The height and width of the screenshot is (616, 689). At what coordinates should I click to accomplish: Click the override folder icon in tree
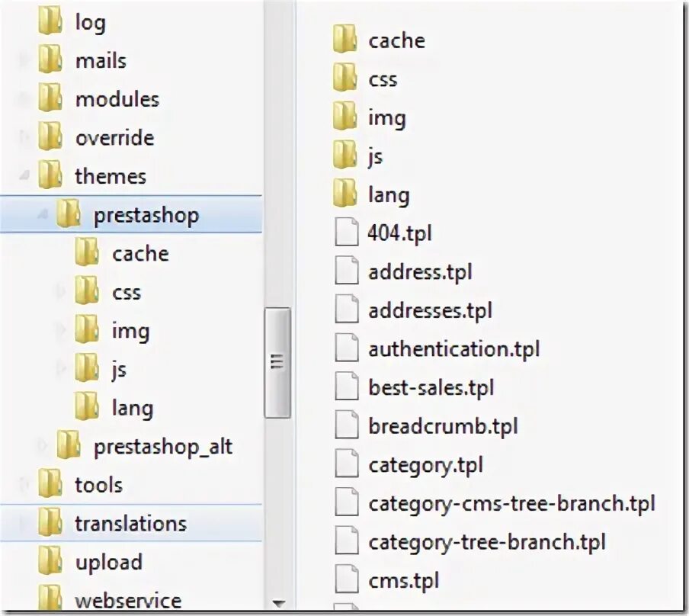50,137
